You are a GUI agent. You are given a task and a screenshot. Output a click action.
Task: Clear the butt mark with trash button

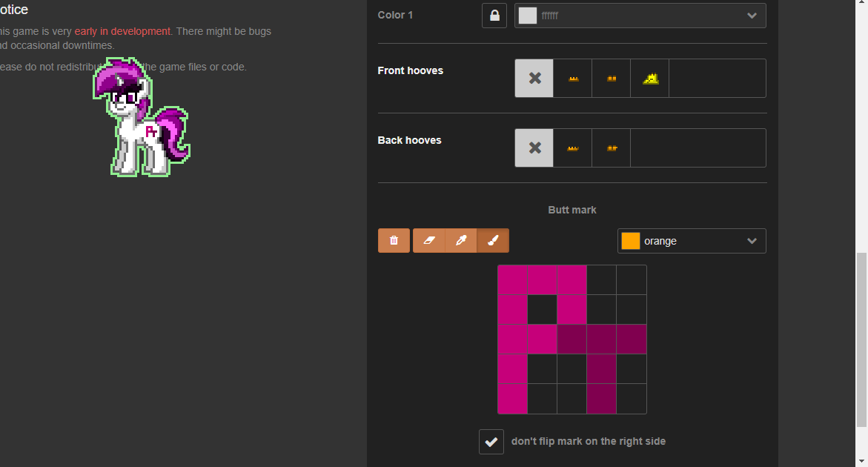[x=394, y=241]
